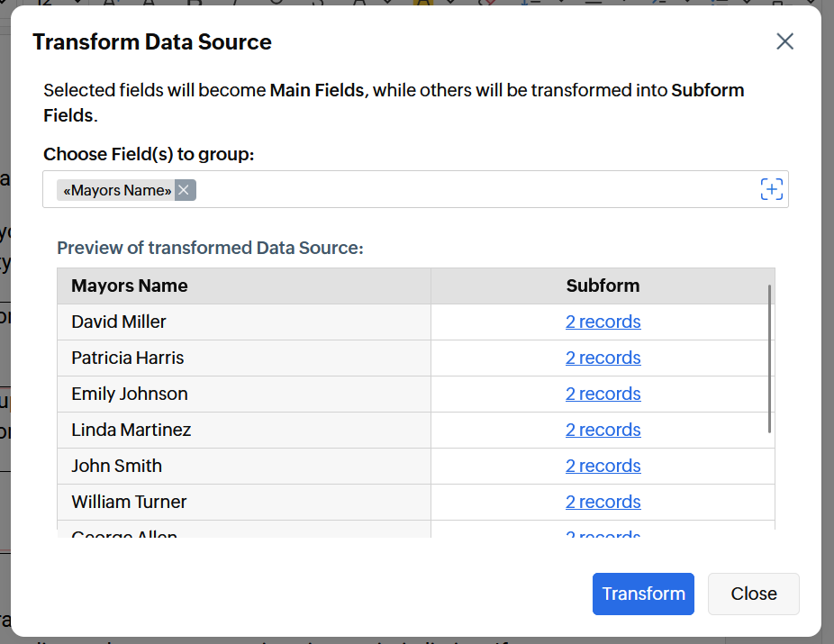
Task: Click the Close button in dialog footer
Action: click(x=753, y=594)
